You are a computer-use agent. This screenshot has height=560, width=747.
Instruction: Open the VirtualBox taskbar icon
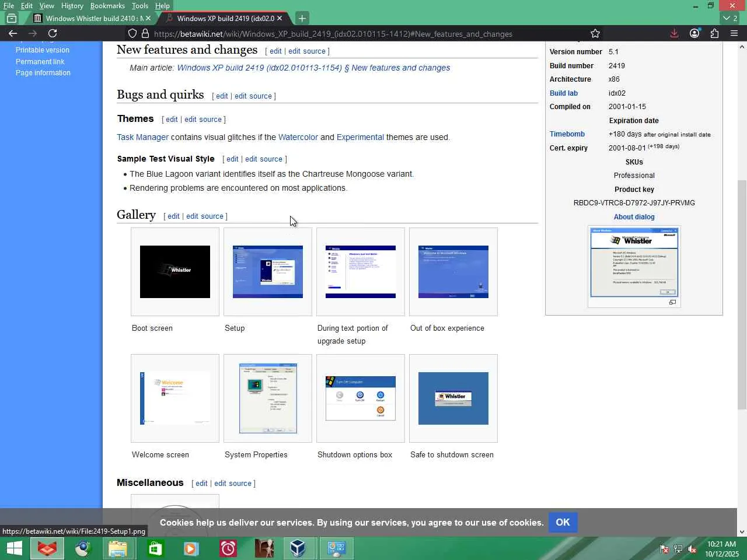click(x=298, y=548)
